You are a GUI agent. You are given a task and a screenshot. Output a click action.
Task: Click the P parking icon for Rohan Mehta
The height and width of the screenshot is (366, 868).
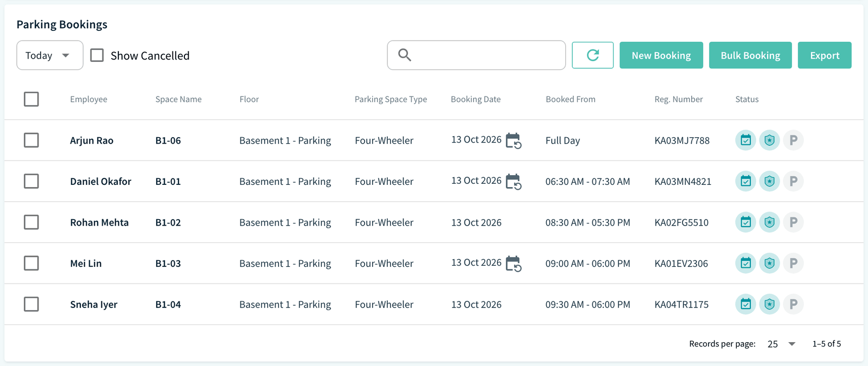click(793, 222)
